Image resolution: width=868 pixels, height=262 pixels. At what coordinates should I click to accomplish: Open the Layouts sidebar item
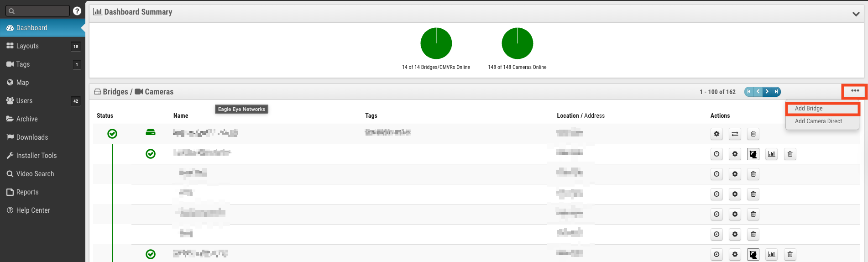tap(27, 46)
